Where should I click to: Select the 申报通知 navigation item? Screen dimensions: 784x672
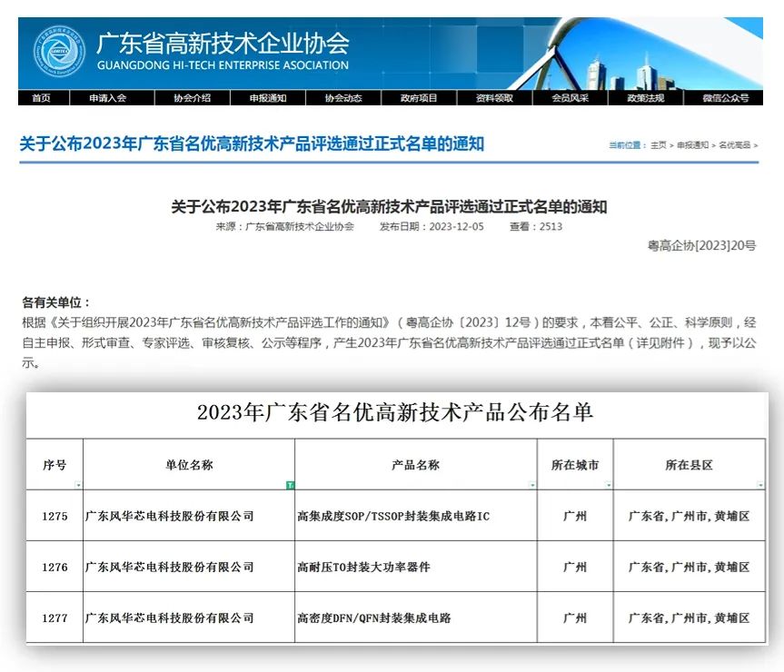268,98
